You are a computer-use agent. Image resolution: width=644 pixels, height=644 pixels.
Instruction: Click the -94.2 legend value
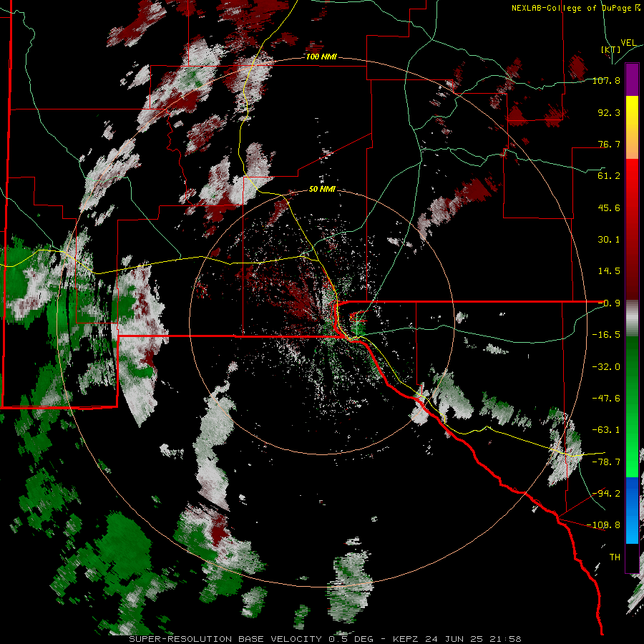click(x=606, y=493)
